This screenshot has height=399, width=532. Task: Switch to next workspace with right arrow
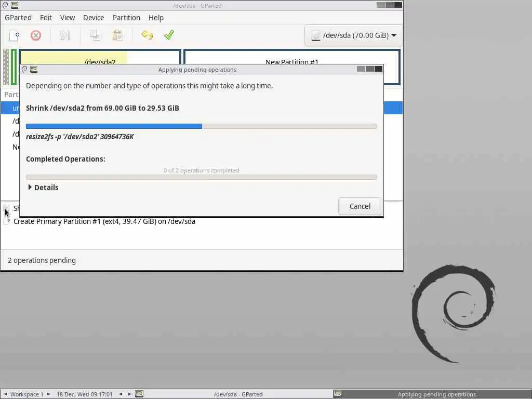[48, 394]
